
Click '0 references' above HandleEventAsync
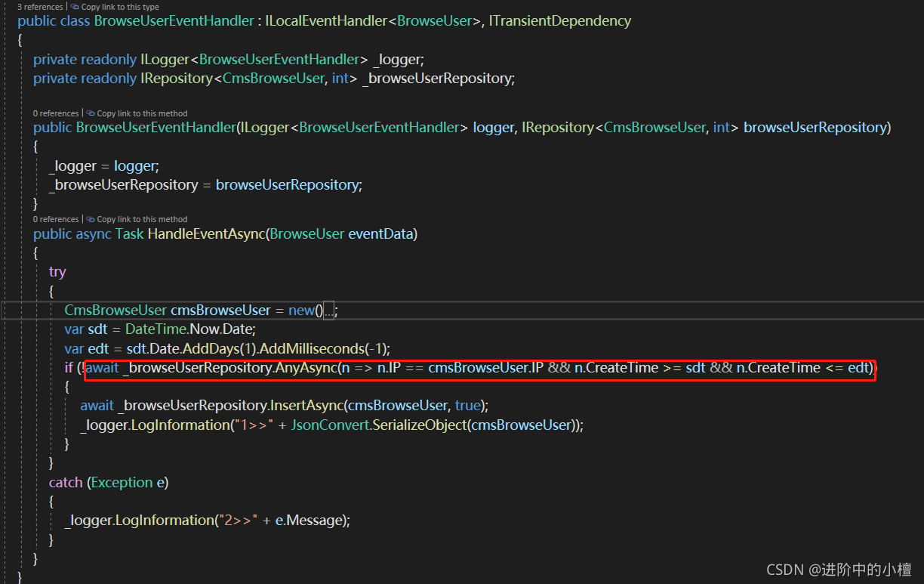56,218
